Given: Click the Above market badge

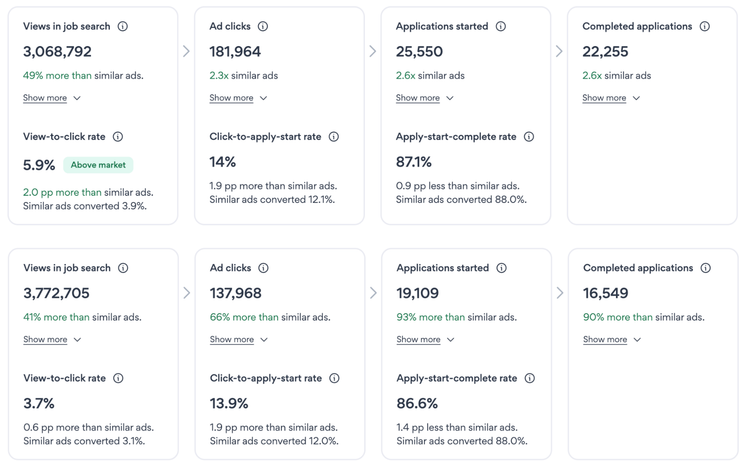Looking at the screenshot, I should [98, 165].
